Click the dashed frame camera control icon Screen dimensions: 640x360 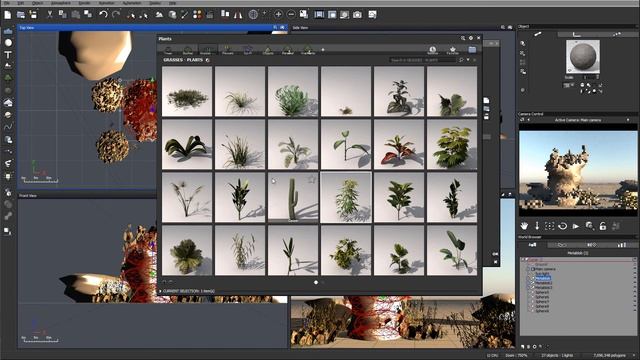click(x=549, y=226)
